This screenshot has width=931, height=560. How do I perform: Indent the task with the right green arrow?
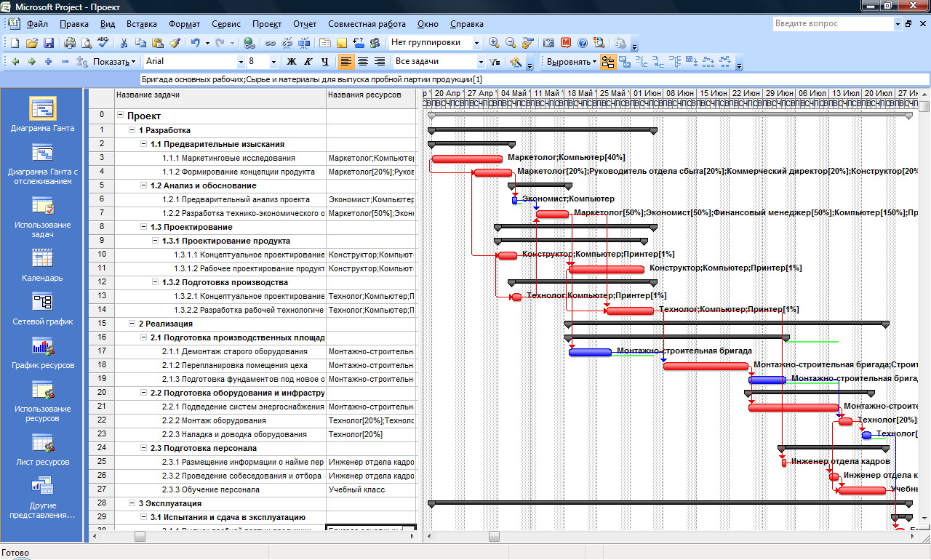(32, 62)
